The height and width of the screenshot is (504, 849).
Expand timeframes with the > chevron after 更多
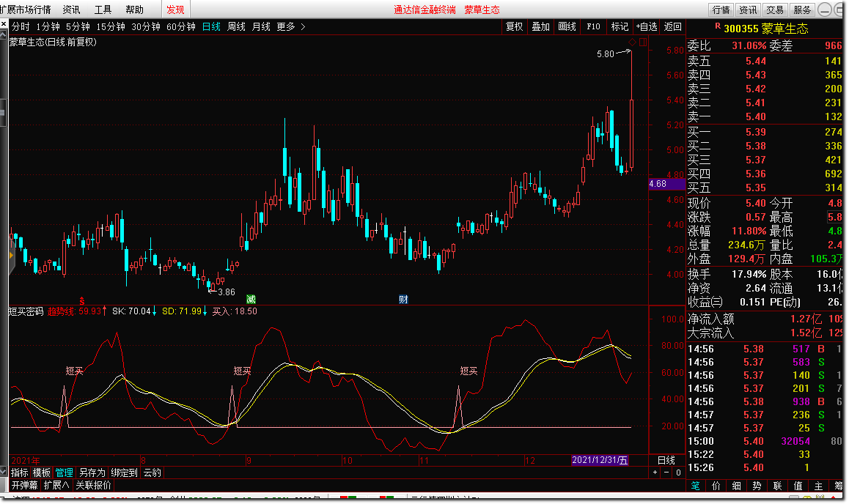tap(303, 26)
